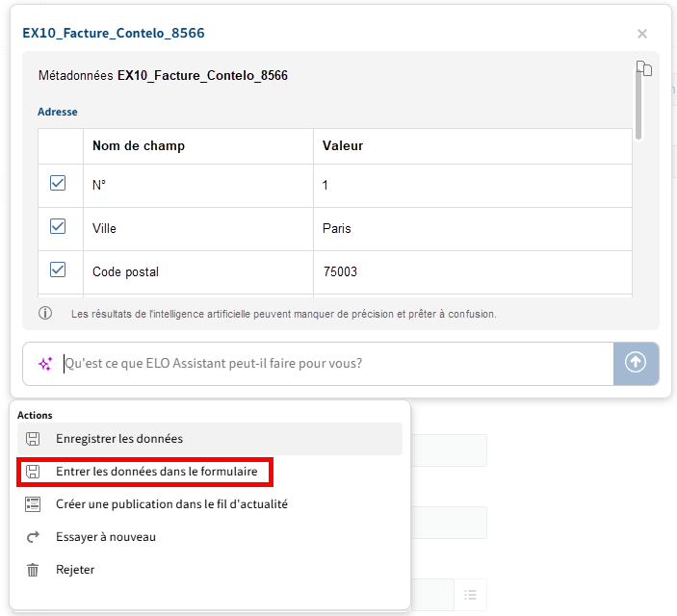Click the Code postal field name cell
The height and width of the screenshot is (616, 677).
tap(198, 272)
